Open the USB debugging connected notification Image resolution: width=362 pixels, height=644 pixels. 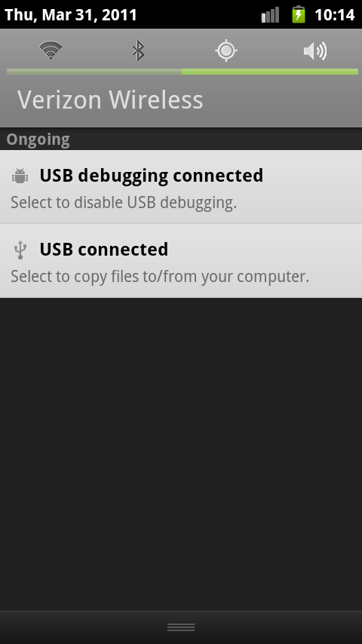(x=181, y=187)
